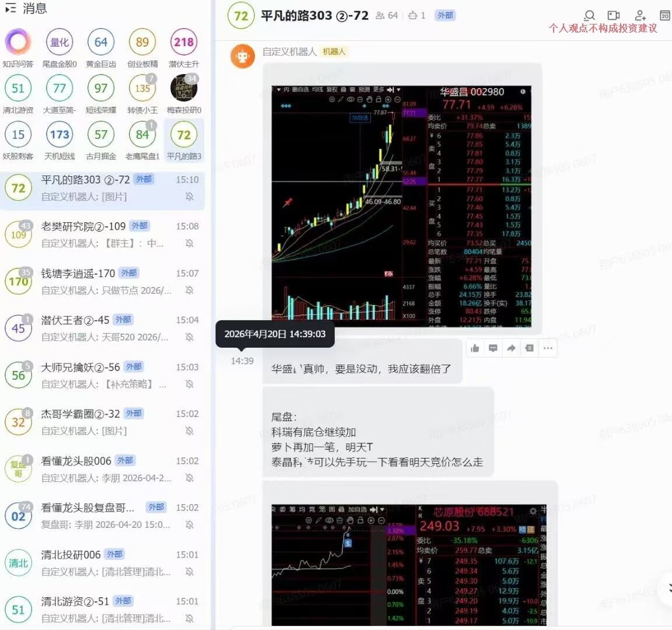Screen dimensions: 672x630
Task: Reply using the comment bubble icon
Action: [493, 348]
